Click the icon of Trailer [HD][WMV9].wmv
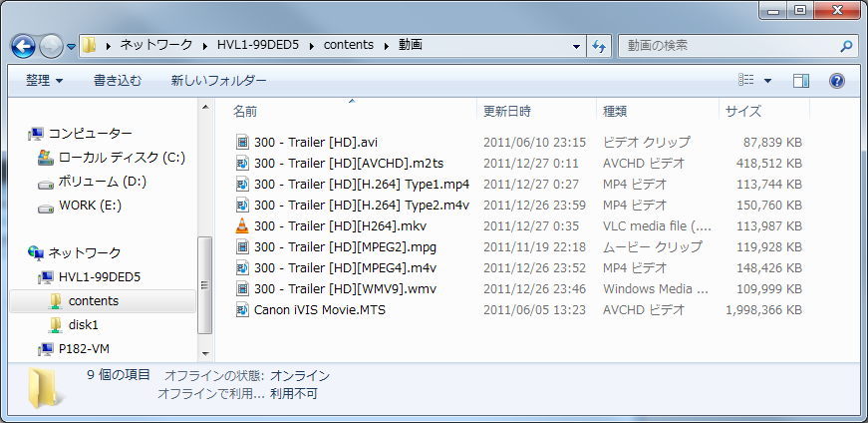868x423 pixels. 242,289
